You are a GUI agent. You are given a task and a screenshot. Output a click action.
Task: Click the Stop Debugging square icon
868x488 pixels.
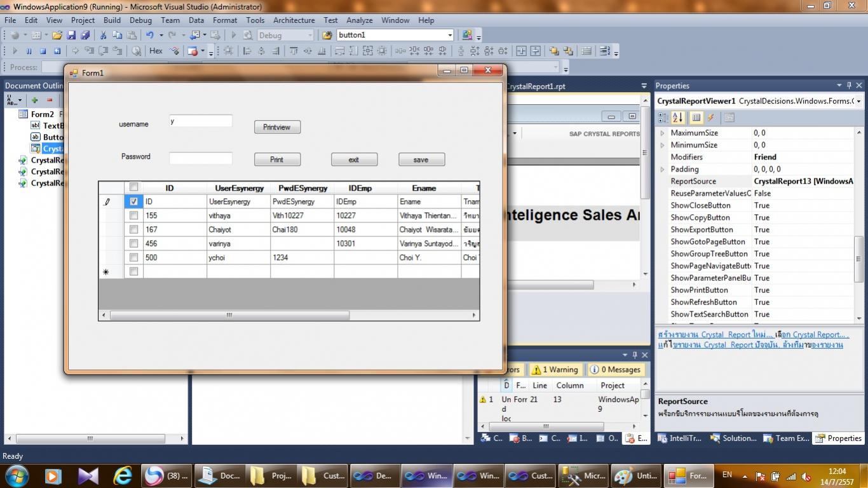point(43,51)
